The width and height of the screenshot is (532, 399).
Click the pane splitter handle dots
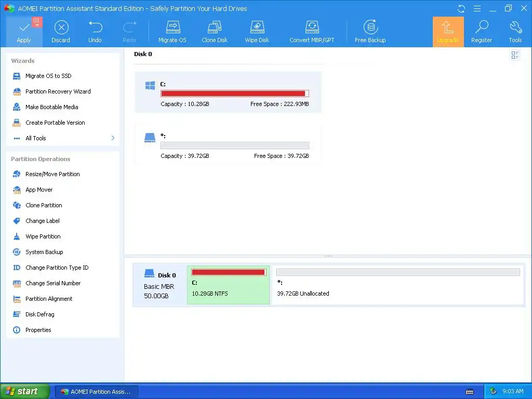tap(328, 256)
